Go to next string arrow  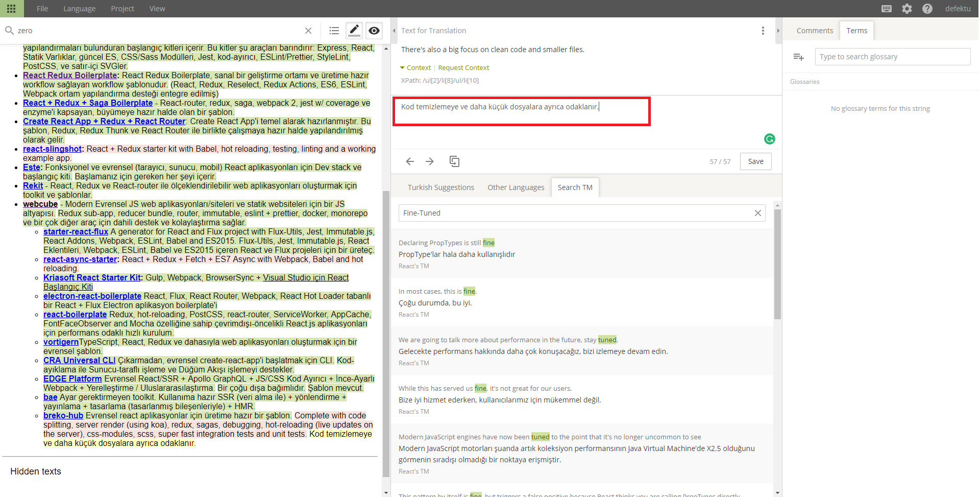pos(430,161)
